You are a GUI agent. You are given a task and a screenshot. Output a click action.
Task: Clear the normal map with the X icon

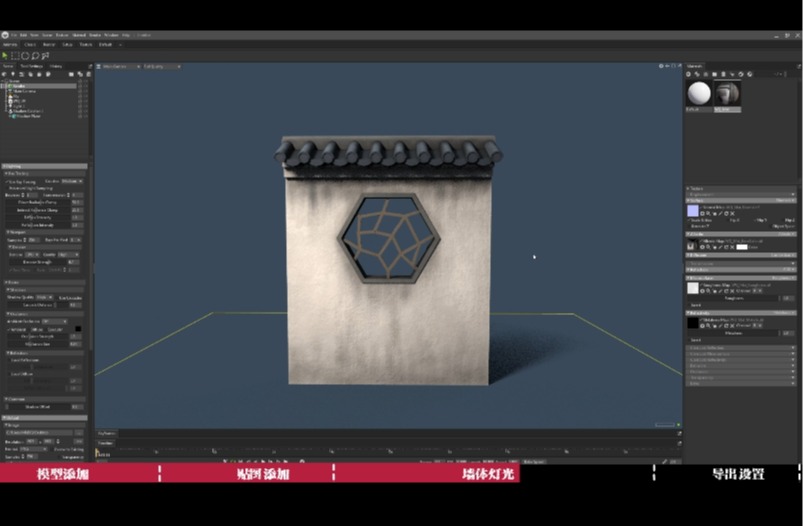732,214
